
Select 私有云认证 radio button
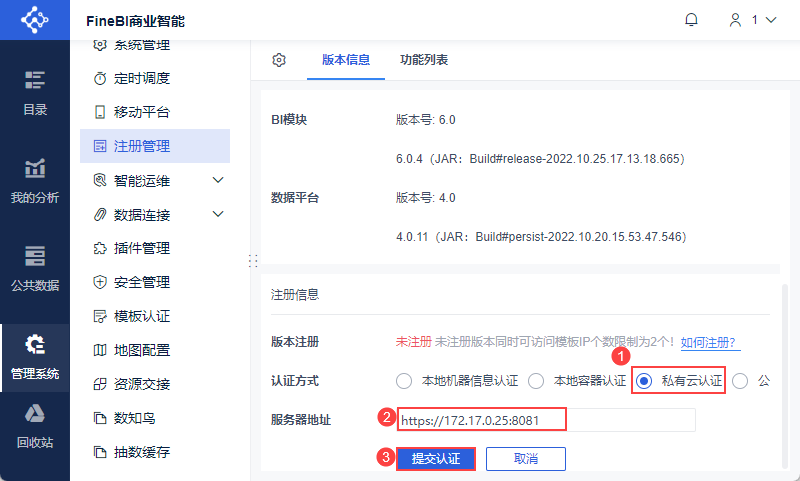[x=644, y=381]
